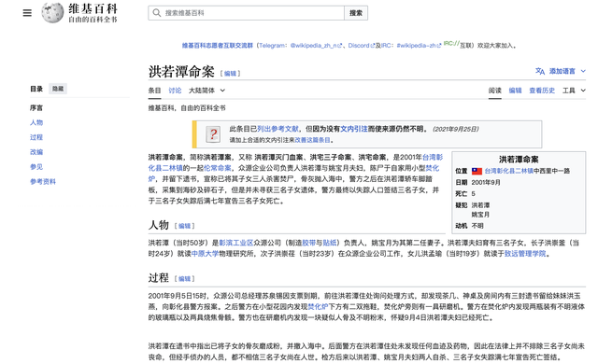Open the 文内引注 link in the notice
Screen dimensions: 598x364
(354, 129)
